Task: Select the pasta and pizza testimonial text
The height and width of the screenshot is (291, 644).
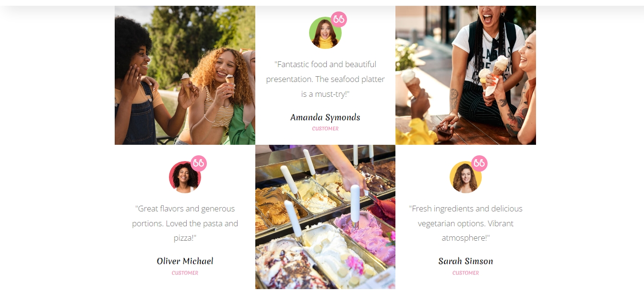Action: click(x=185, y=223)
